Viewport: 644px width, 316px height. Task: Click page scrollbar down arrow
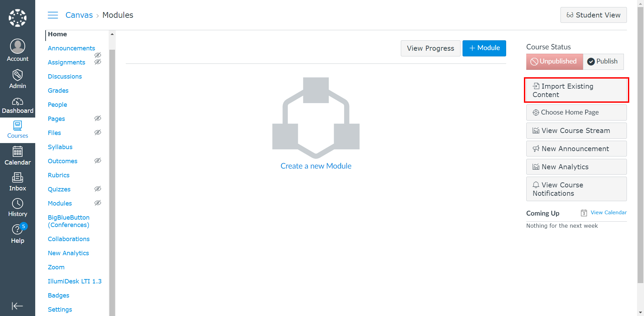(640, 312)
